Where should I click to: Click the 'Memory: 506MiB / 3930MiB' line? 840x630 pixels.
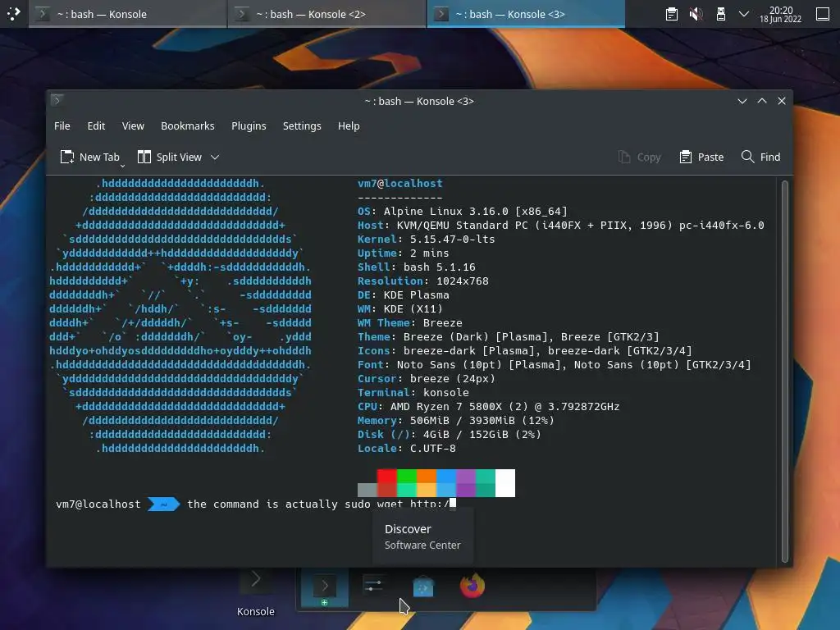(456, 420)
